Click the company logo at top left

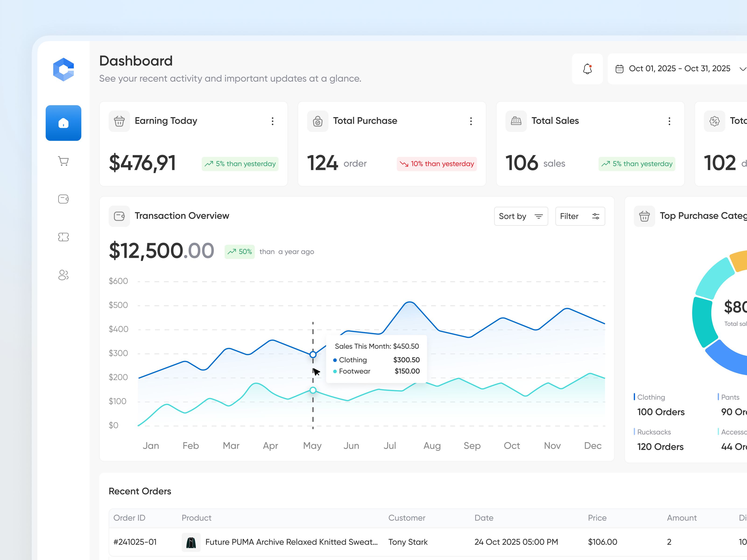pos(63,69)
